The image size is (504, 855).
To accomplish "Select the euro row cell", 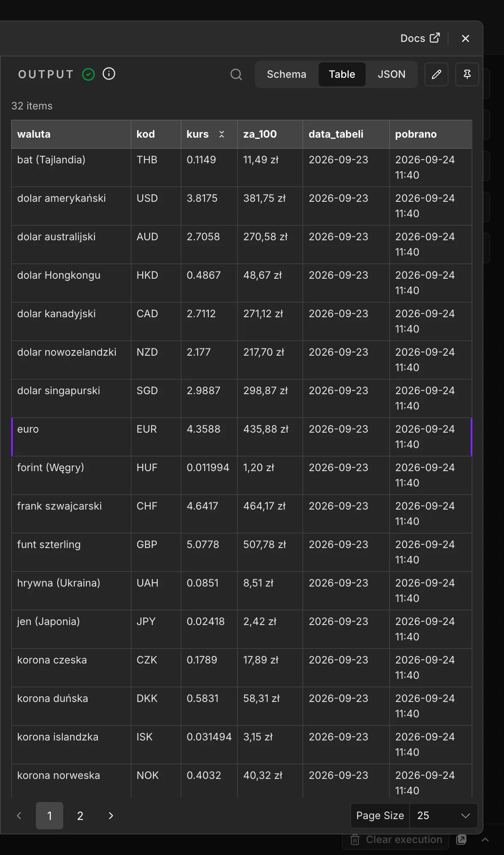I will (71, 437).
